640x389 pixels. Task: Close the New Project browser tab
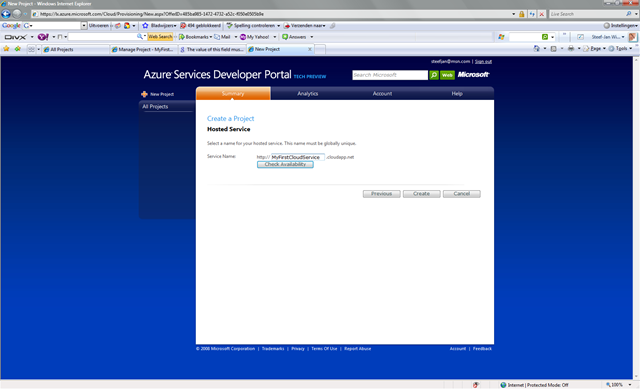(309, 49)
